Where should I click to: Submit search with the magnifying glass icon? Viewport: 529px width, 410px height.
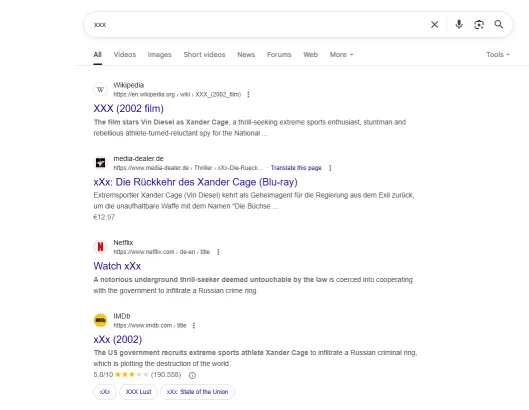pos(499,25)
